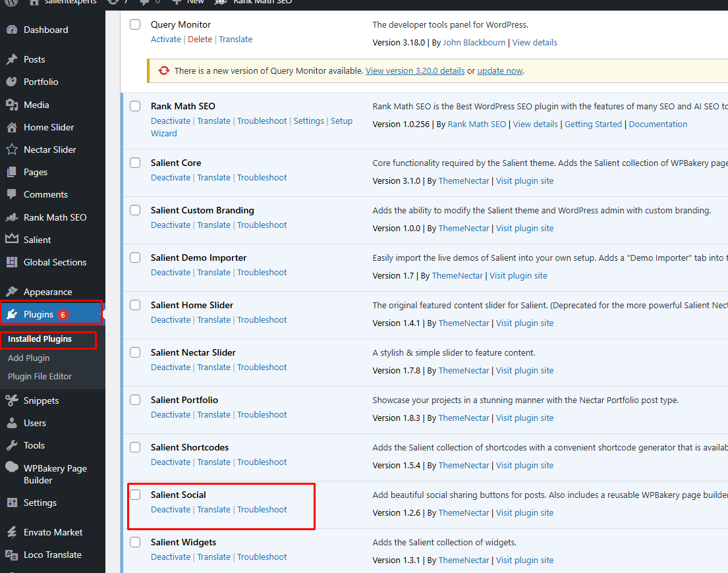Click the Appearance paintbrush icon

(x=12, y=292)
